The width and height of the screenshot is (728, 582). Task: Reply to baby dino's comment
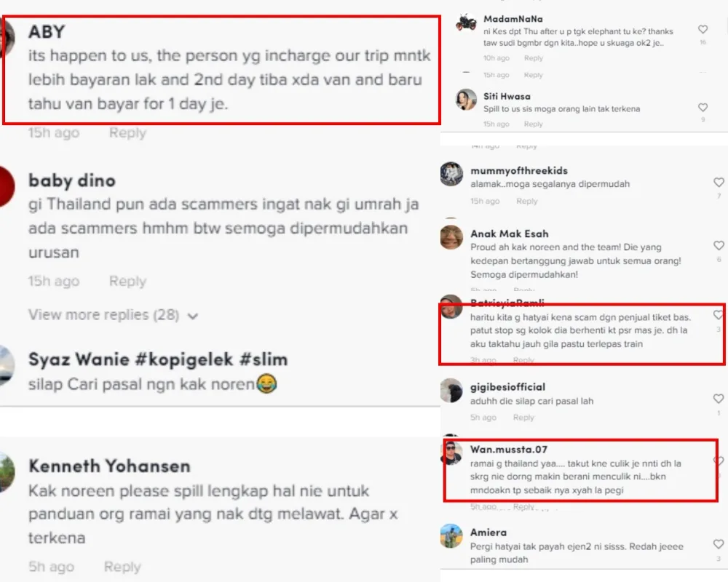[127, 282]
